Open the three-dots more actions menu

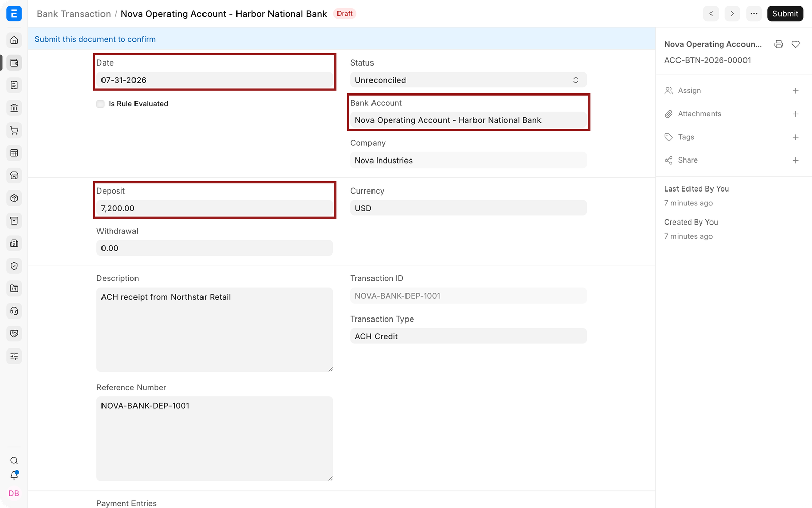pos(754,14)
